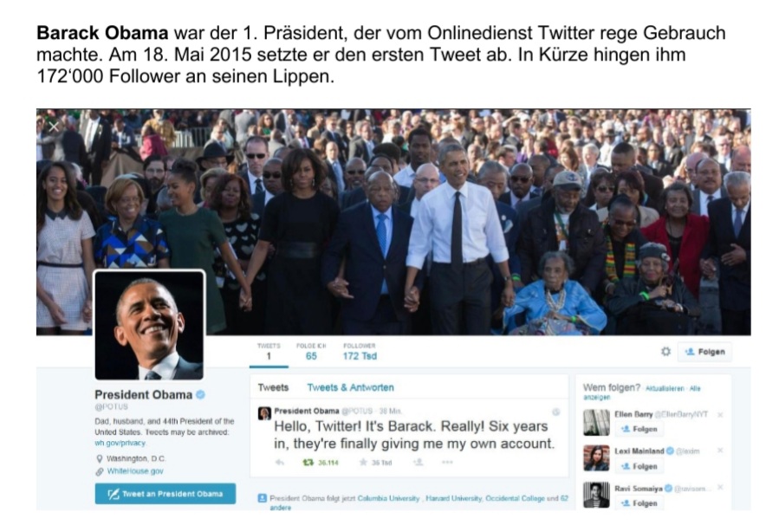Open the wh.gov/privacy link in the bio
The width and height of the screenshot is (779, 532).
120,443
